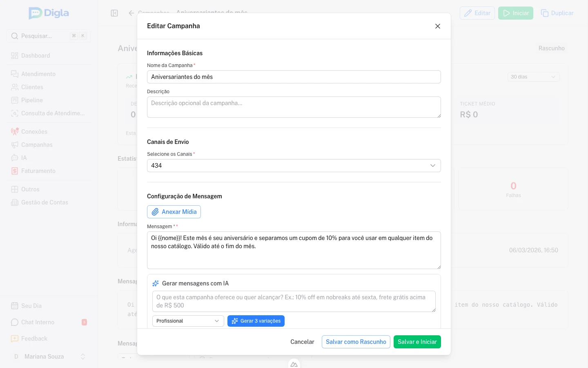Click the Chat Interno bubble icon
588x368 pixels.
15,322
